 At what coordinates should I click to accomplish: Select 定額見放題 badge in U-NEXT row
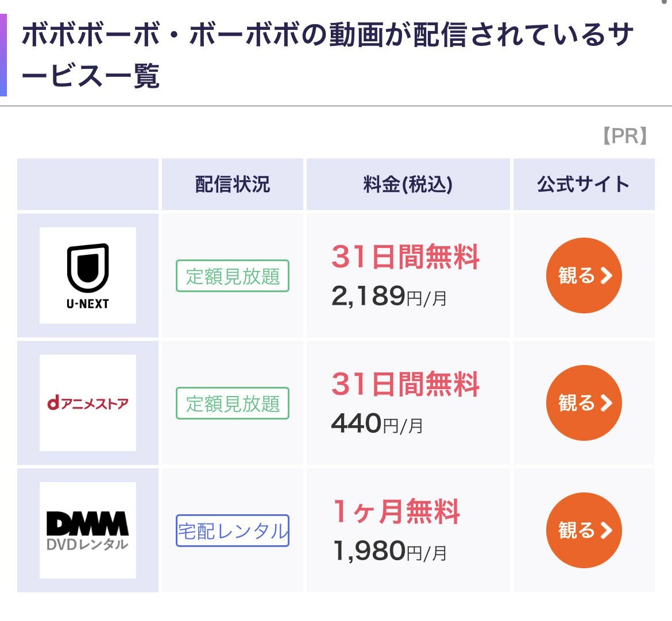(233, 276)
